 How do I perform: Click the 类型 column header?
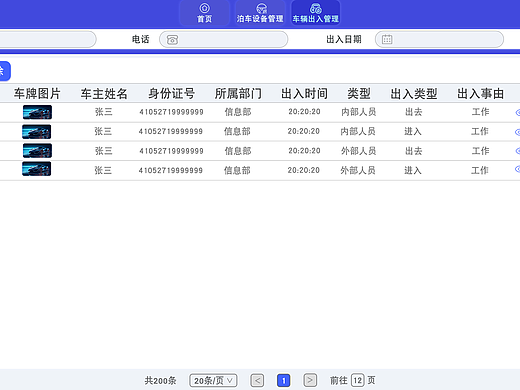tap(359, 94)
